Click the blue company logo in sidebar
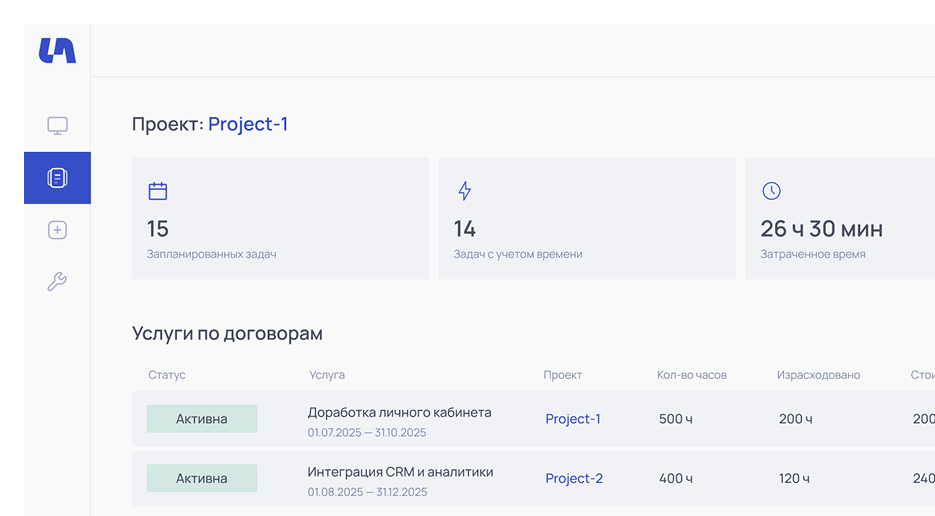 57,51
